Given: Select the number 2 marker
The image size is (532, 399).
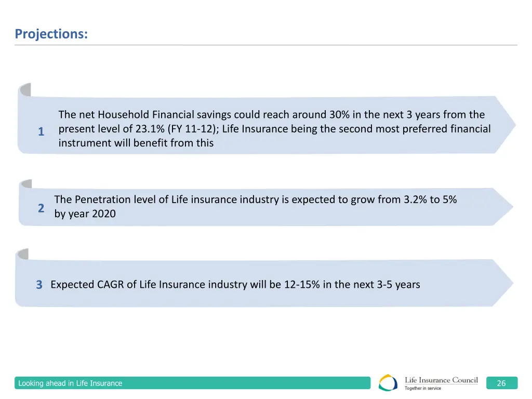Looking at the screenshot, I should (x=41, y=208).
